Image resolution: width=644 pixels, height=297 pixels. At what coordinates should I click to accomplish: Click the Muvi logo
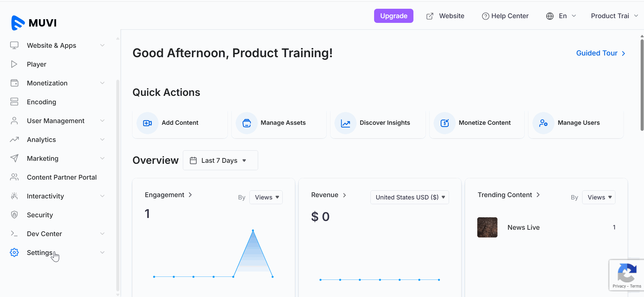(34, 23)
